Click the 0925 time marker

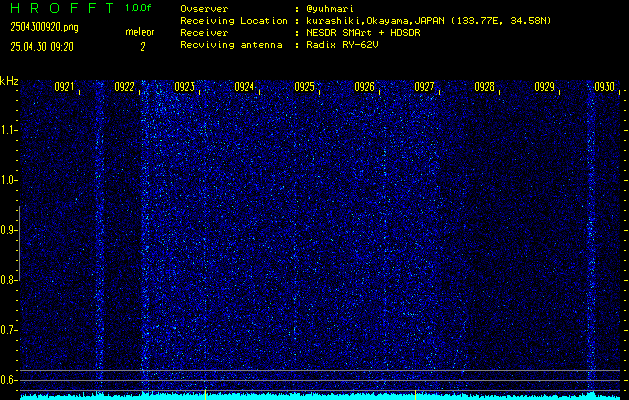pyautogui.click(x=304, y=87)
